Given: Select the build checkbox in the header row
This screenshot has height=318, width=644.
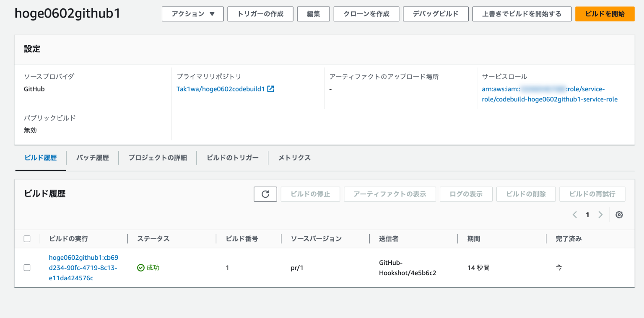Looking at the screenshot, I should (x=27, y=238).
